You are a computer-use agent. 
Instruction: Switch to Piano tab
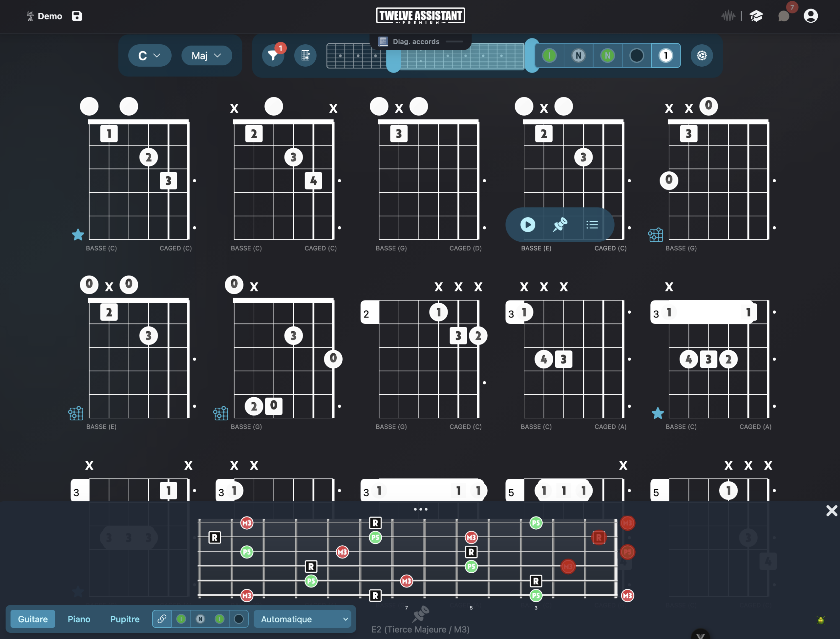(79, 619)
